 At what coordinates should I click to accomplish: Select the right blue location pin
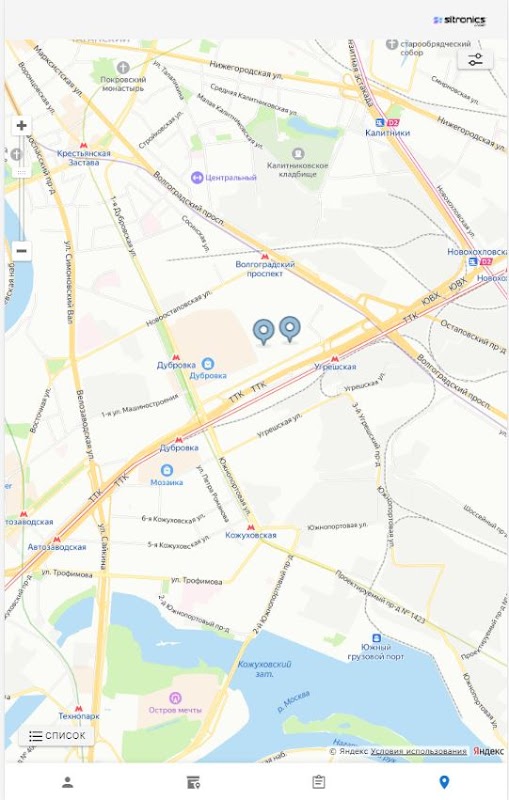[290, 329]
